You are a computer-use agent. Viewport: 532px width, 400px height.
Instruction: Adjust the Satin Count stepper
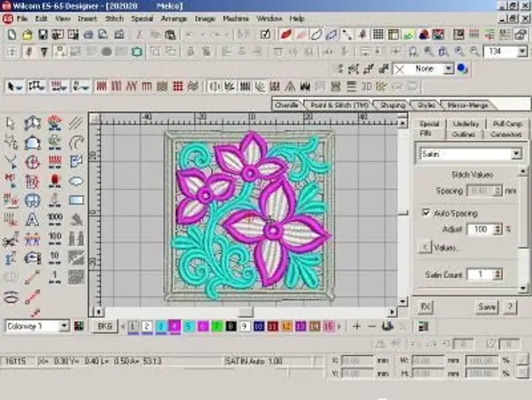click(x=497, y=274)
